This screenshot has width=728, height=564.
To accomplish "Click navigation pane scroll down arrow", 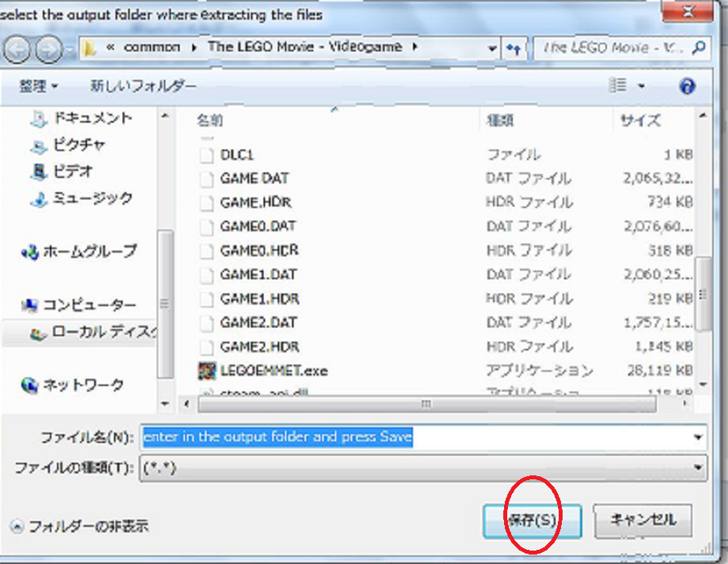I will coord(165,403).
